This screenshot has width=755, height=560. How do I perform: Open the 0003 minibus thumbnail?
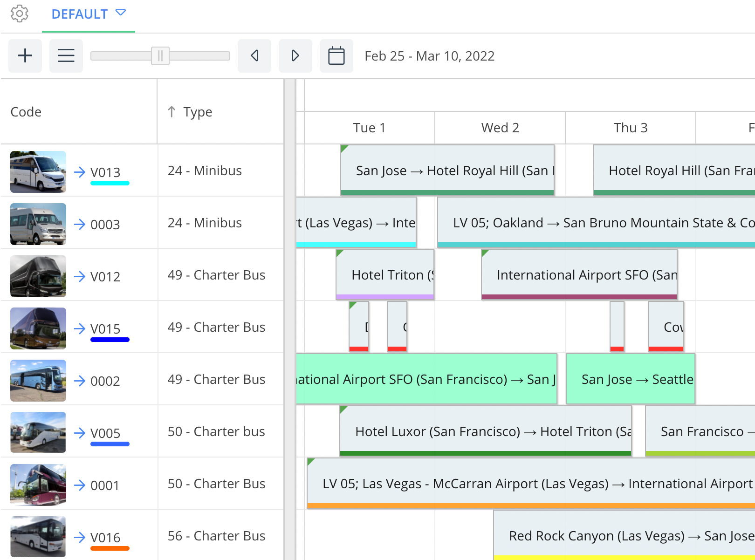pyautogui.click(x=38, y=224)
